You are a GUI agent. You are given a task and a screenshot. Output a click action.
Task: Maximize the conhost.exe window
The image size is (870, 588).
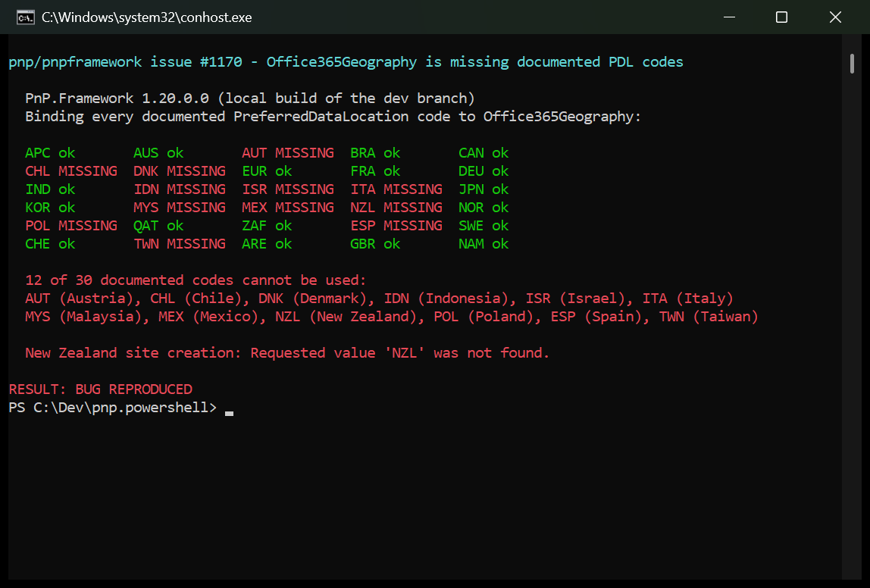coord(781,17)
